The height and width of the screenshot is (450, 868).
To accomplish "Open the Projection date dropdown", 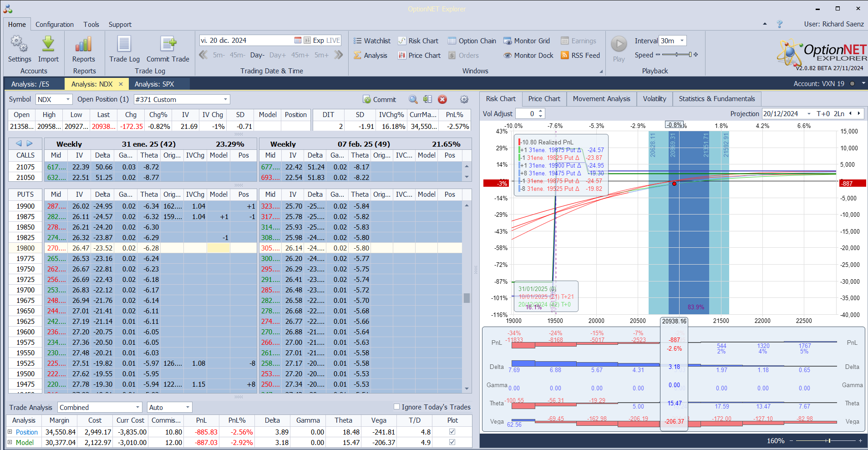I will [809, 114].
